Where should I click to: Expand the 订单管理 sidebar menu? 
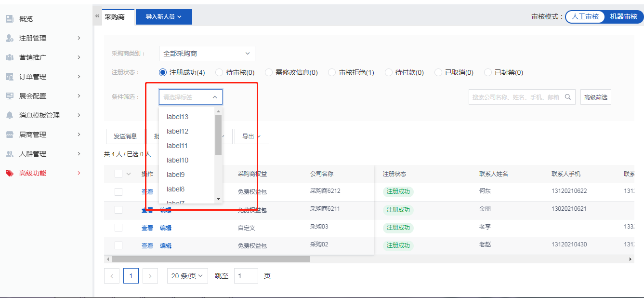79,77
